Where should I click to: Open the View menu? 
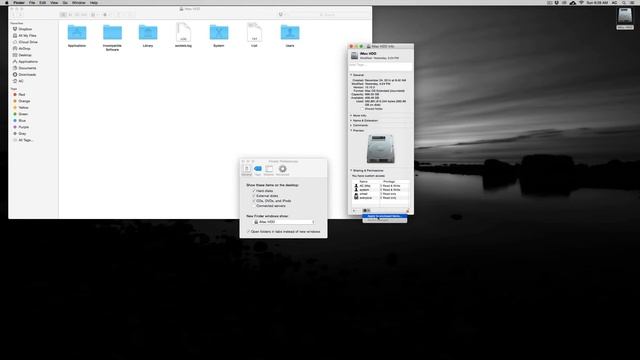(x=54, y=2)
